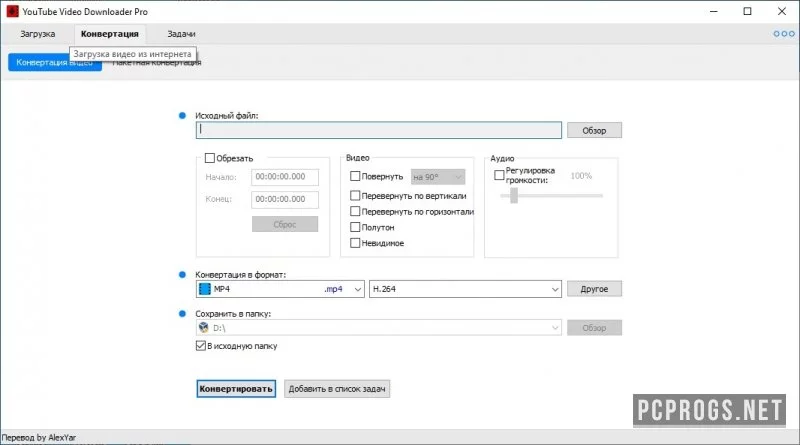Tick the Невидимое checkbox
Viewport: 800px width, 445px height.
click(x=355, y=243)
